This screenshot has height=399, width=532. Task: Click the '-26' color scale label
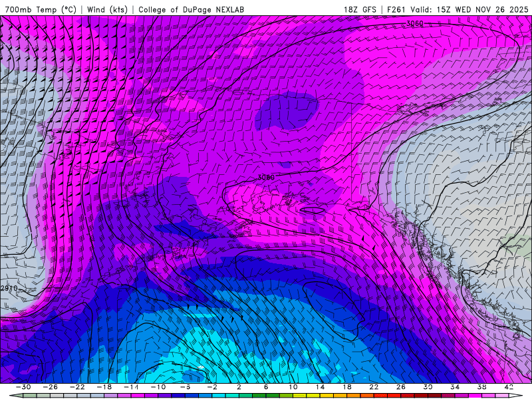click(51, 387)
